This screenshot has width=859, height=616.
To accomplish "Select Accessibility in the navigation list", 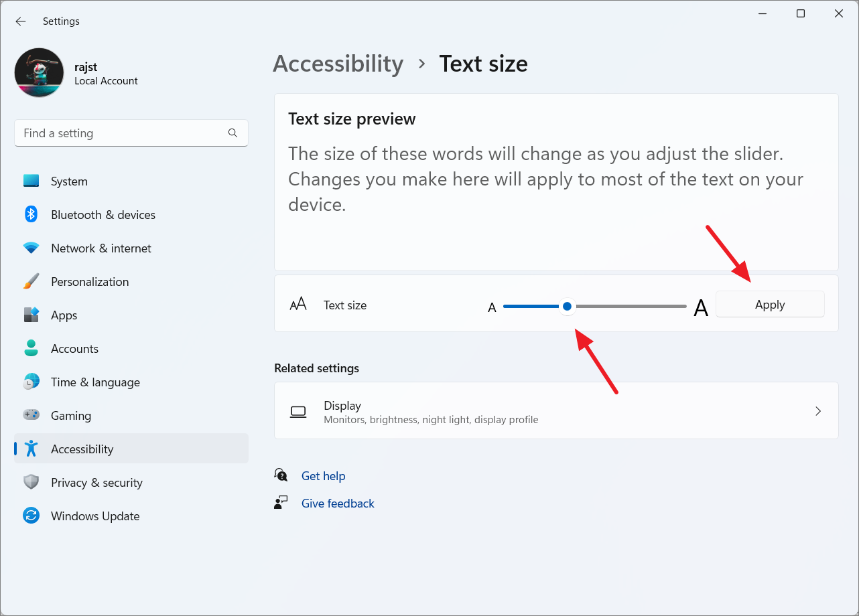I will [82, 449].
